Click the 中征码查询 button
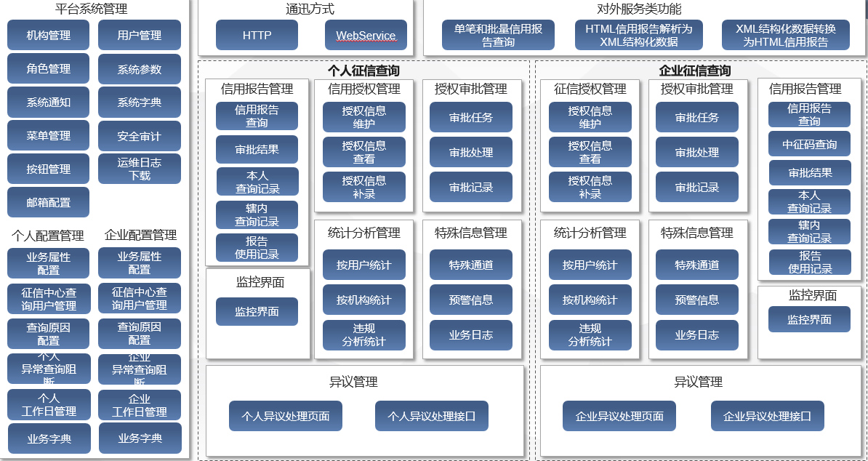The image size is (868, 461). [x=810, y=144]
